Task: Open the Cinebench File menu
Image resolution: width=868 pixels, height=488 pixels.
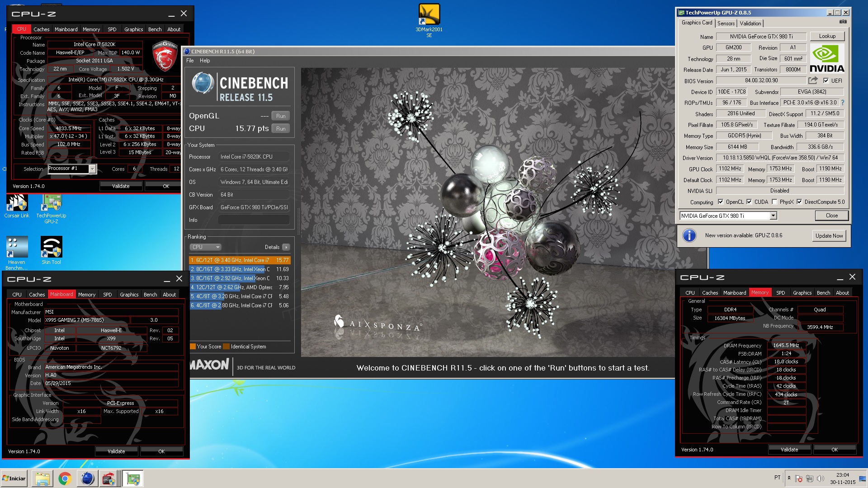Action: click(190, 61)
